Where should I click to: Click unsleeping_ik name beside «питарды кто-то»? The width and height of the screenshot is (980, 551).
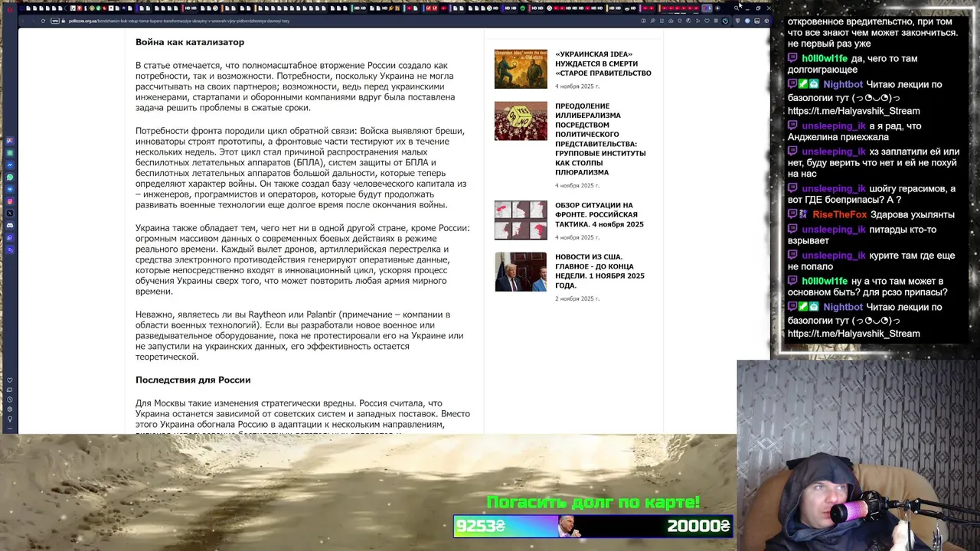pyautogui.click(x=834, y=230)
